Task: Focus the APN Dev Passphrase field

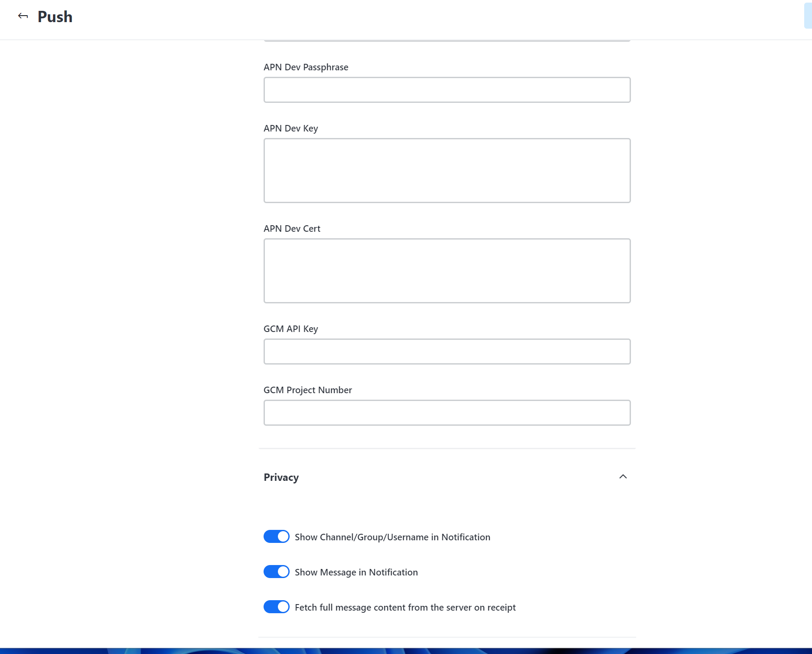Action: [447, 90]
